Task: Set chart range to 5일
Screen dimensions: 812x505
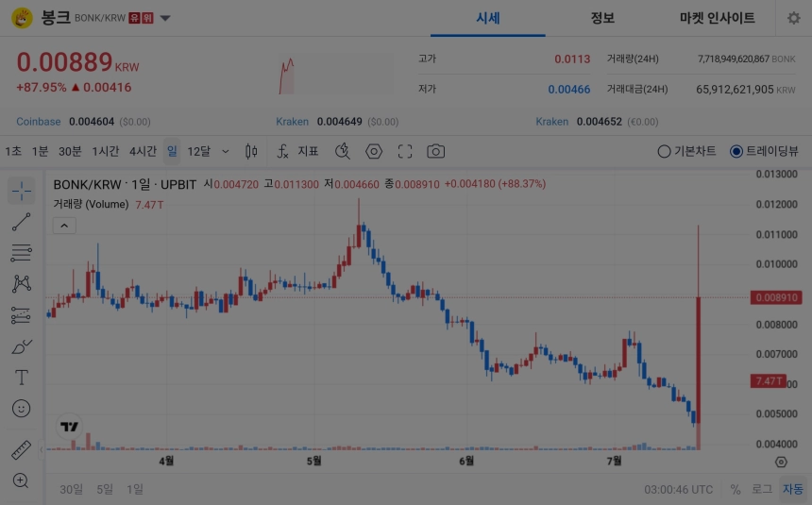Action: click(105, 489)
